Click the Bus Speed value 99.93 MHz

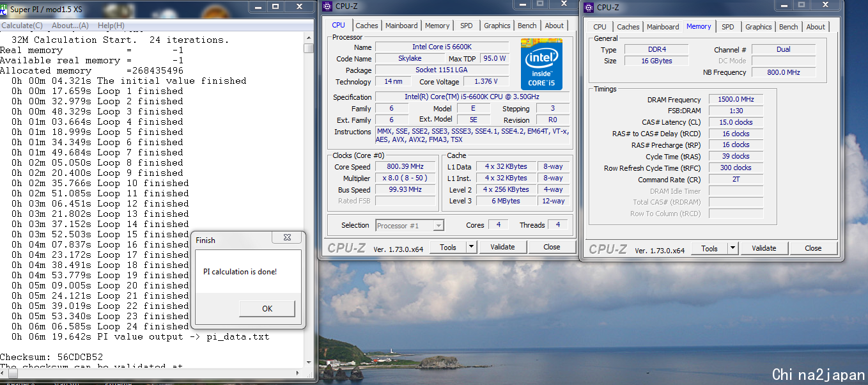pos(405,189)
